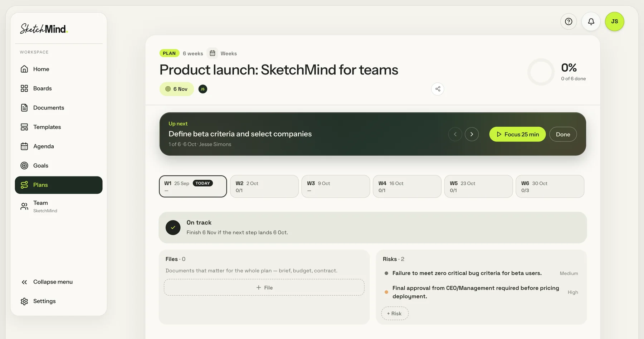Select week W1 25 Sep tab

pyautogui.click(x=193, y=186)
